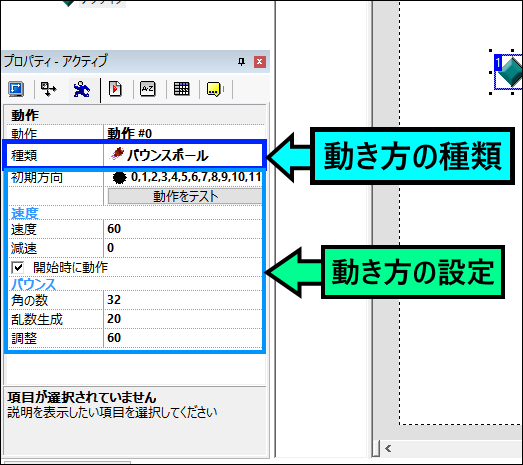Image resolution: width=523 pixels, height=465 pixels.
Task: Click the horizontal scrollbar left arrow
Action: [388, 448]
